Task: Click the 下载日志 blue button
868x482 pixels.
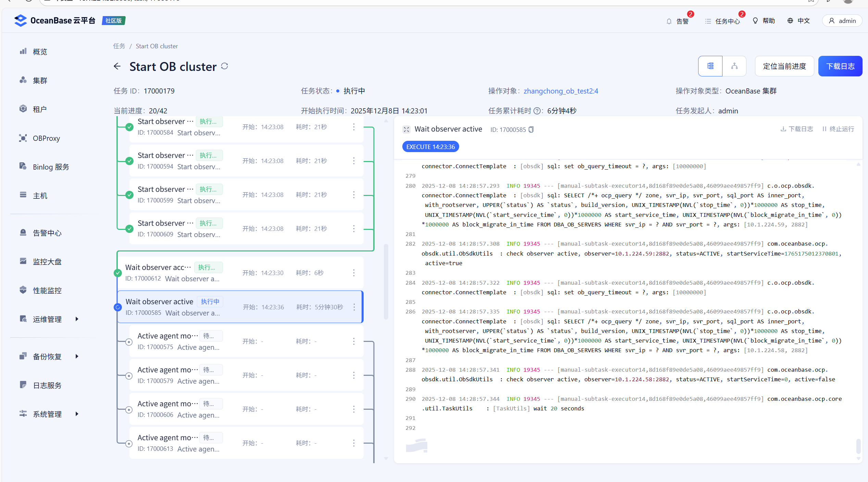Action: tap(840, 66)
